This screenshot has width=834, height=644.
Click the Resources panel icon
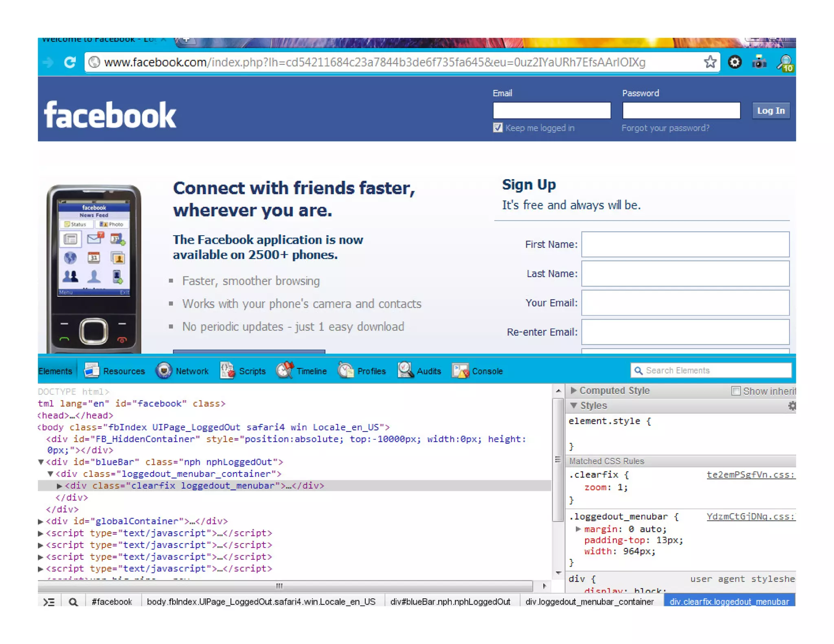pyautogui.click(x=92, y=370)
